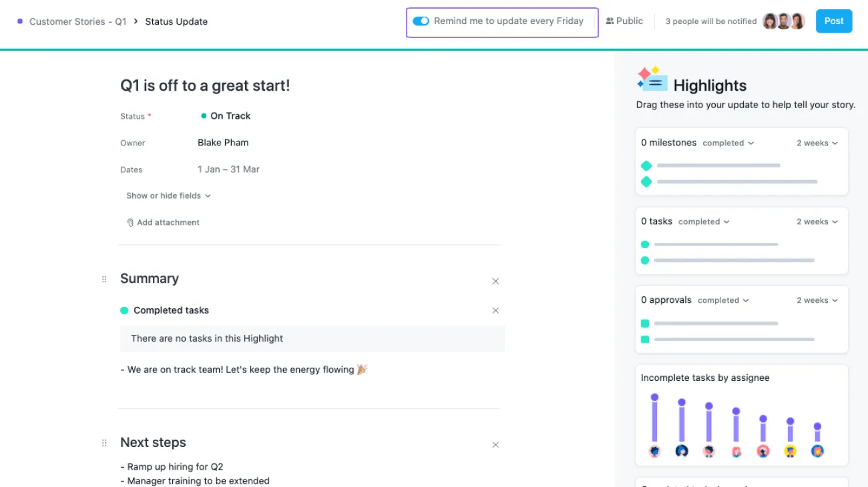Change the 2 weeks range on approvals card

[816, 300]
